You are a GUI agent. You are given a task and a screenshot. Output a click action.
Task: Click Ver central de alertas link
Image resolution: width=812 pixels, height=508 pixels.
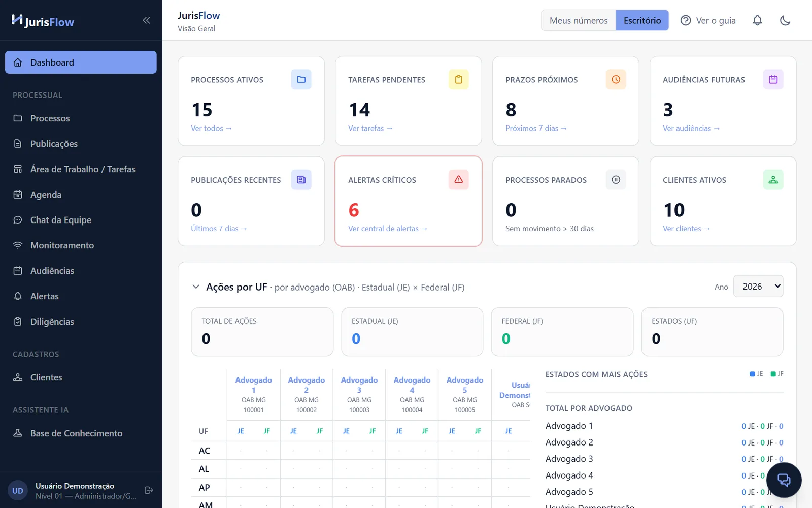coord(388,229)
